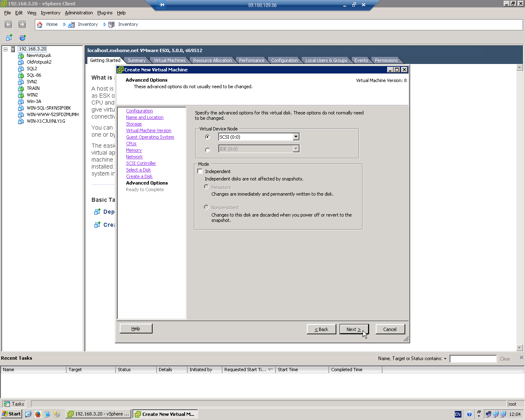The image size is (525, 420).
Task: Open the SCSI (0:0) dropdown list
Action: (296, 137)
